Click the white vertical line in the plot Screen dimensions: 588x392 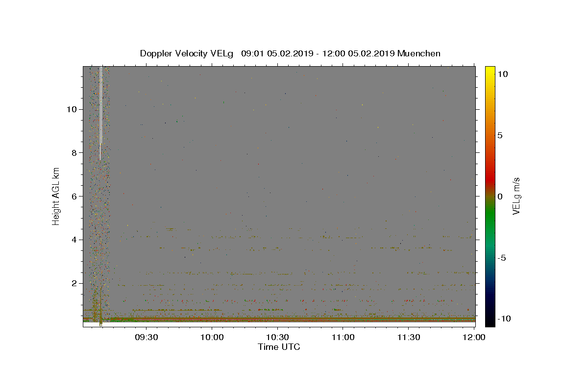point(100,113)
